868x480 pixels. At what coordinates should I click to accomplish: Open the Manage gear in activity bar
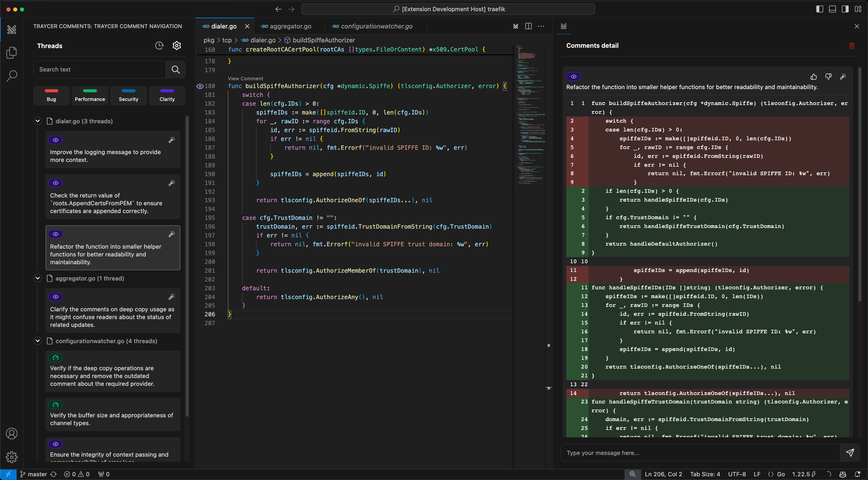(12, 457)
